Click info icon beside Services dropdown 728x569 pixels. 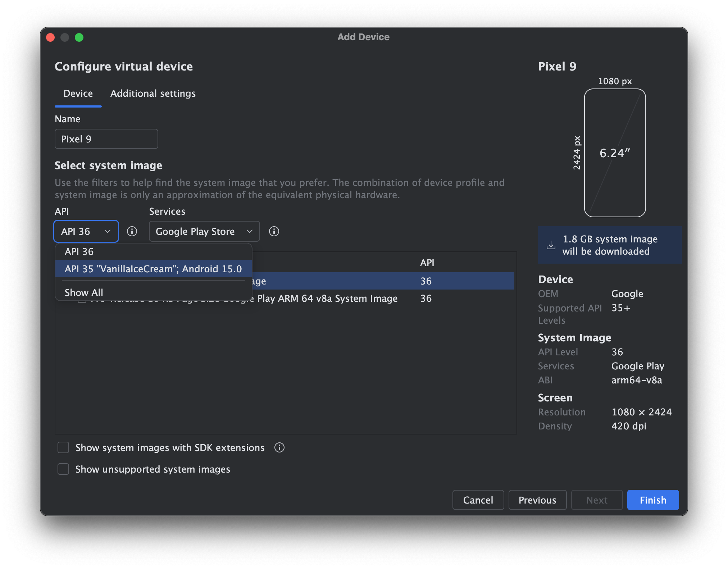pos(274,231)
